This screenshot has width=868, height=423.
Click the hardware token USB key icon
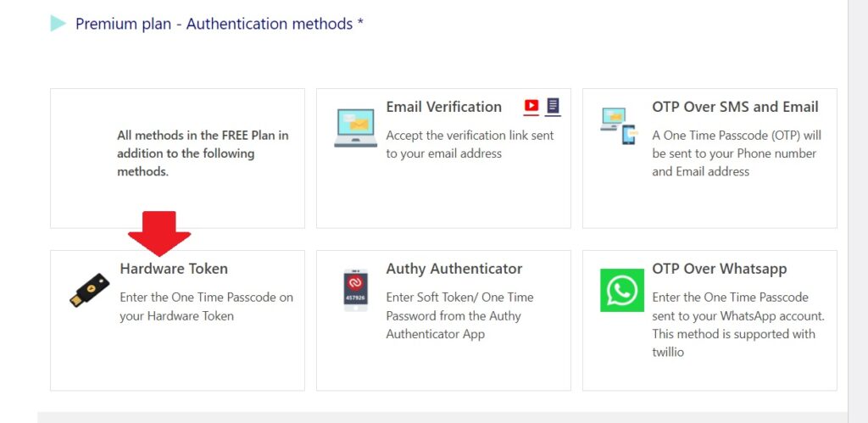89,290
